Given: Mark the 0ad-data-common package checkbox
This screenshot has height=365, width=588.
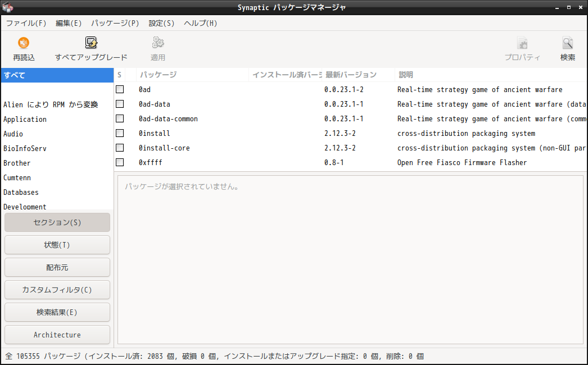Looking at the screenshot, I should (x=120, y=118).
